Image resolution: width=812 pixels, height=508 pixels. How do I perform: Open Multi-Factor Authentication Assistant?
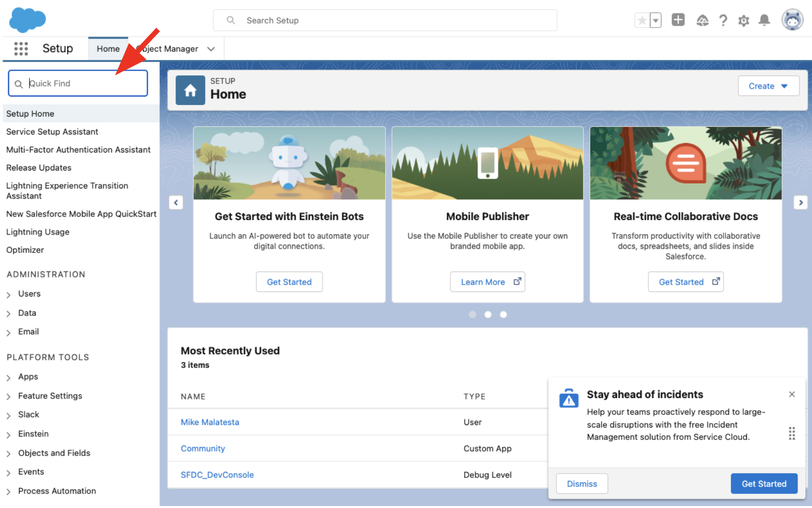78,149
